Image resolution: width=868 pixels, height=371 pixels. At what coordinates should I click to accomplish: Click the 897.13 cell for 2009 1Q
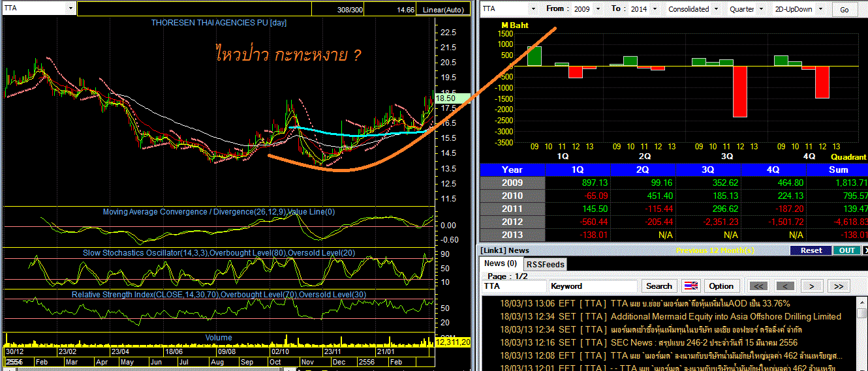578,183
